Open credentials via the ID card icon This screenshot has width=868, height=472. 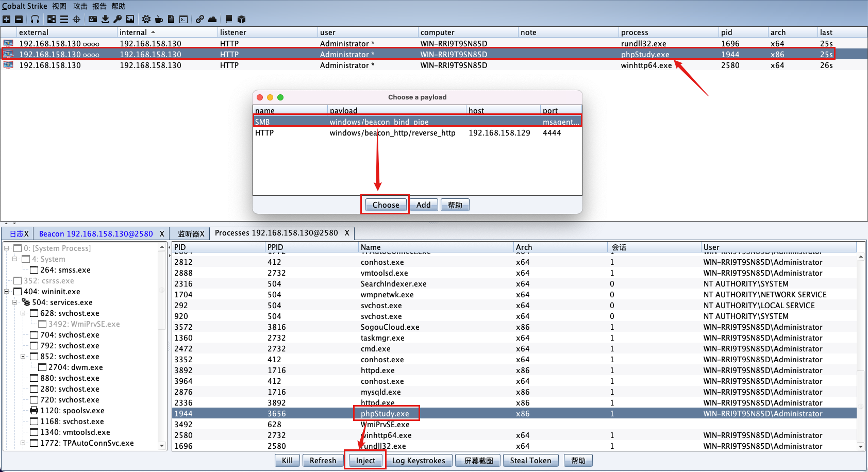93,19
